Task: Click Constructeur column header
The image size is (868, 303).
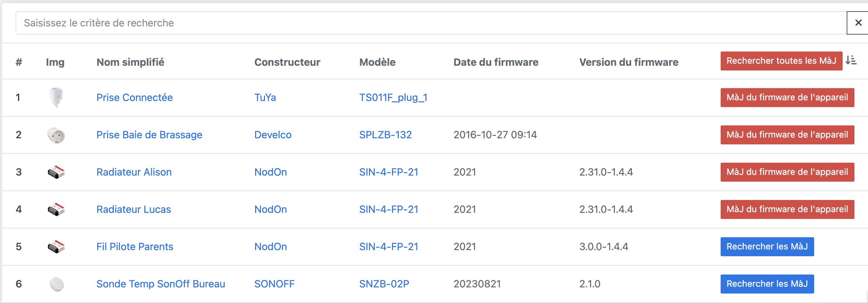Action: coord(287,62)
